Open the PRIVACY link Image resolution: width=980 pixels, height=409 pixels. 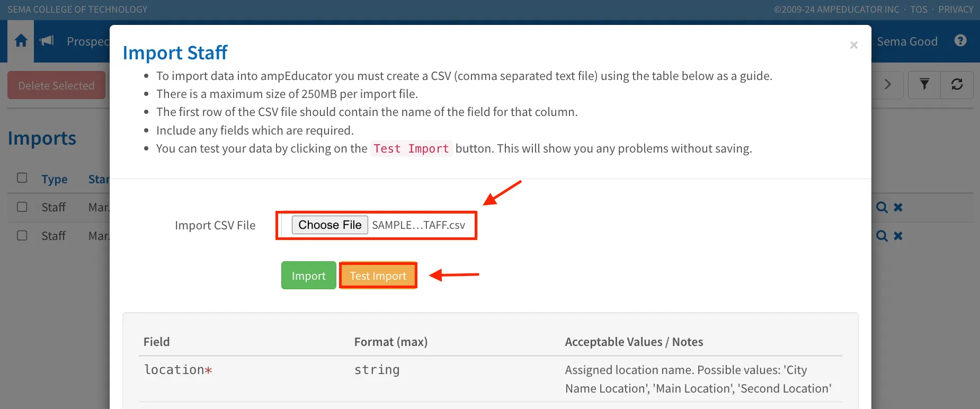(956, 10)
